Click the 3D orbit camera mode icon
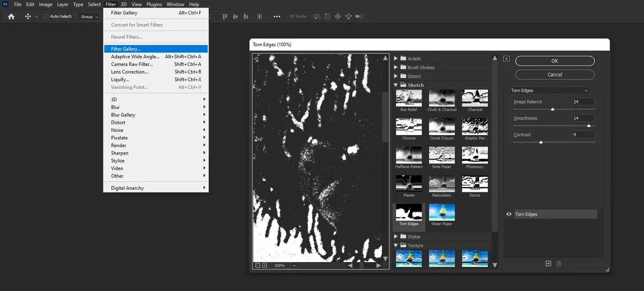The height and width of the screenshot is (291, 644). coord(317,17)
